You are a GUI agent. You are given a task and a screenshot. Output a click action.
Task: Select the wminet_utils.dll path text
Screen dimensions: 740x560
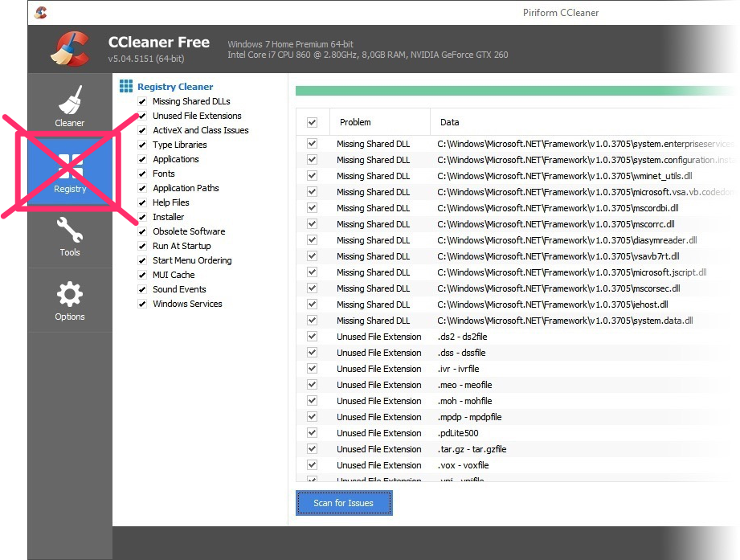coord(564,176)
